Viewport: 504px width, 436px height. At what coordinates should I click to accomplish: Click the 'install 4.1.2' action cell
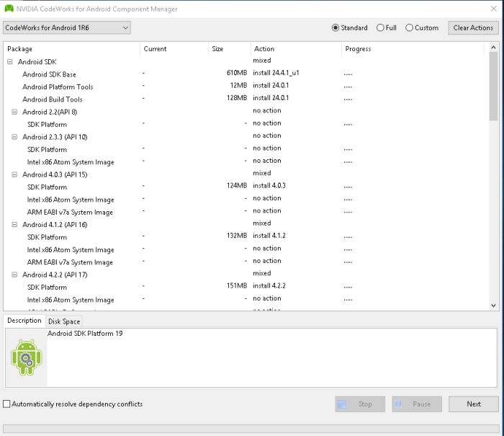pos(269,236)
